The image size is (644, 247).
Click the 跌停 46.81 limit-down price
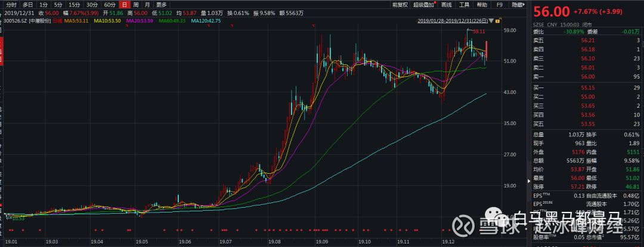[x=633, y=186]
